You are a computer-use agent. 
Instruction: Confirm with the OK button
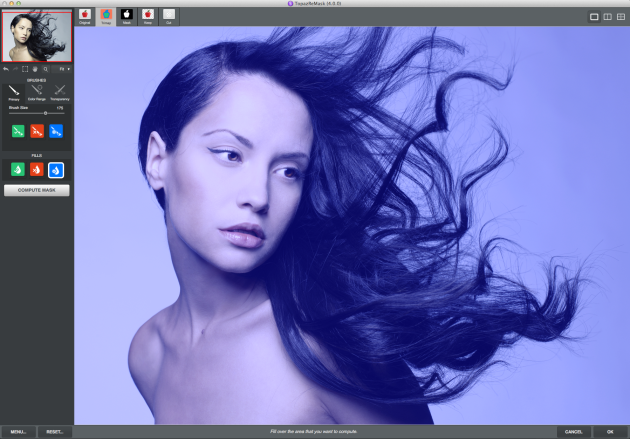point(610,432)
